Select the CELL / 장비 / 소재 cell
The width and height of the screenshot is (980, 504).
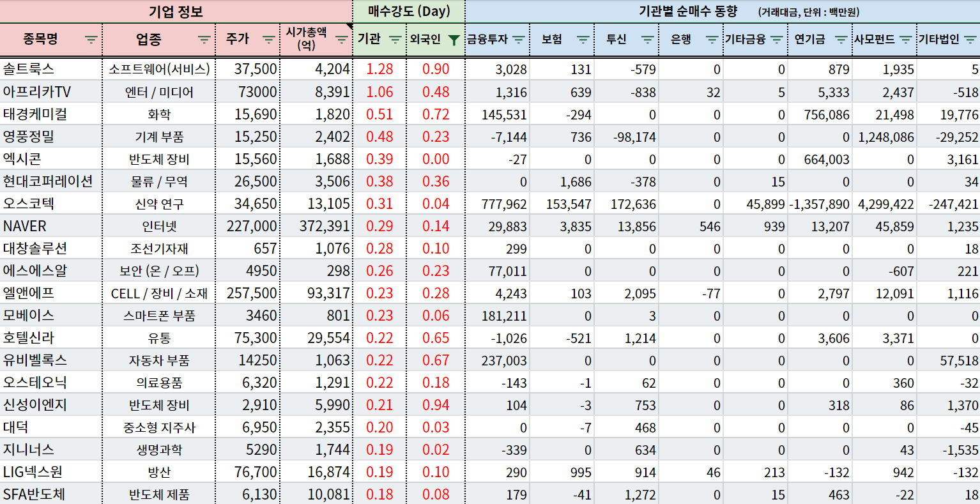(159, 293)
